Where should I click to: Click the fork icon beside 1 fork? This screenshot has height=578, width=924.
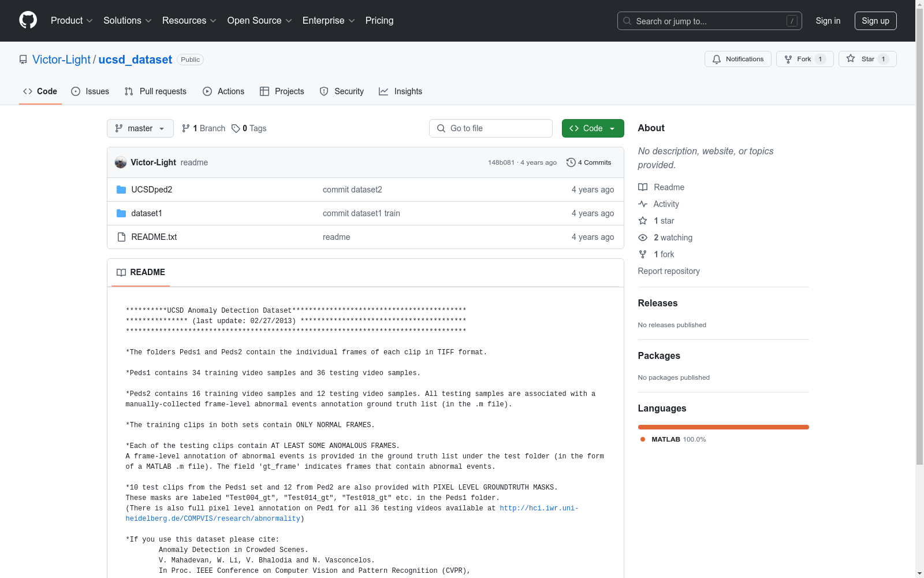643,254
